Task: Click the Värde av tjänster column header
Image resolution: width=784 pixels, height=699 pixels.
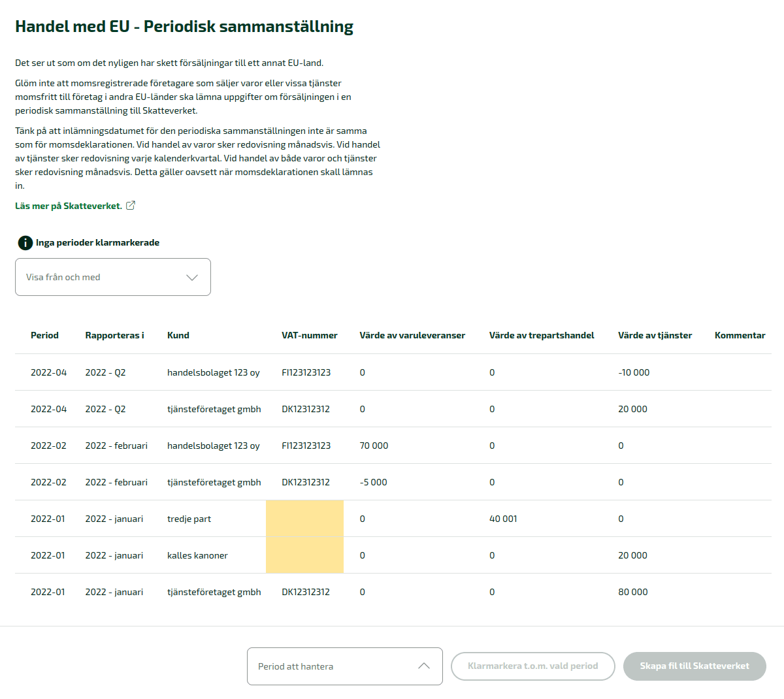Action: tap(655, 335)
